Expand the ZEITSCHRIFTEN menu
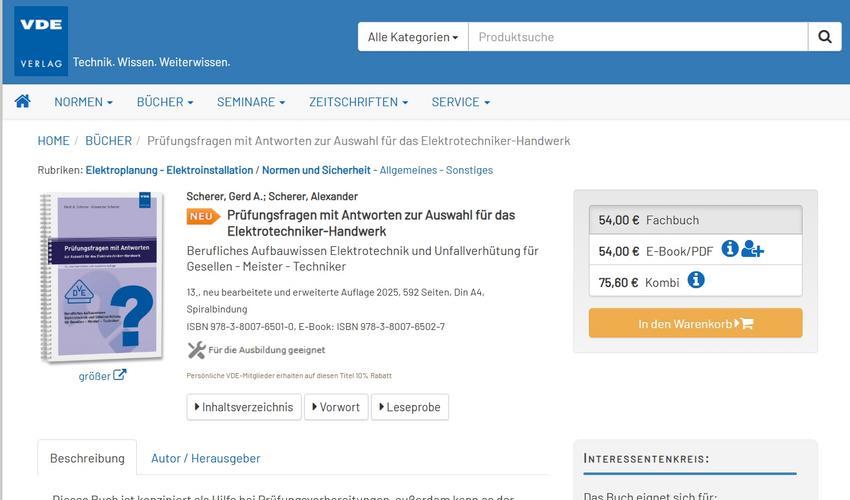 point(358,102)
